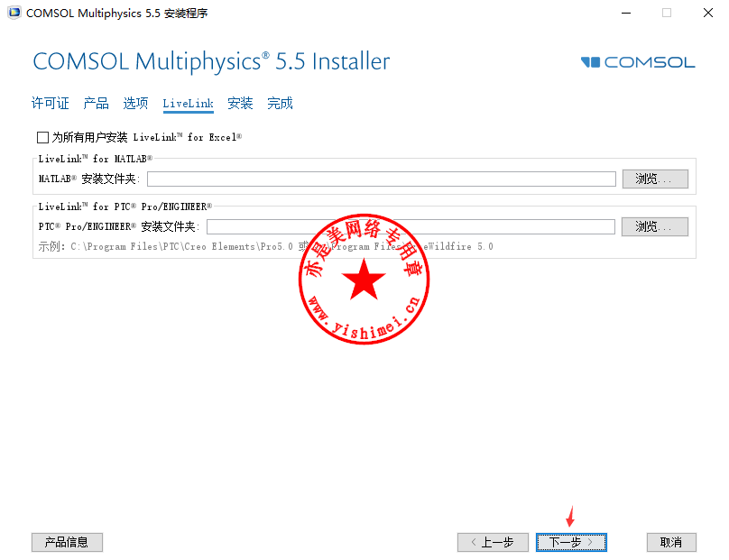Image resolution: width=729 pixels, height=560 pixels.
Task: Click the LiveLink for PTC Pro/ENGINEER group label
Action: [x=125, y=207]
